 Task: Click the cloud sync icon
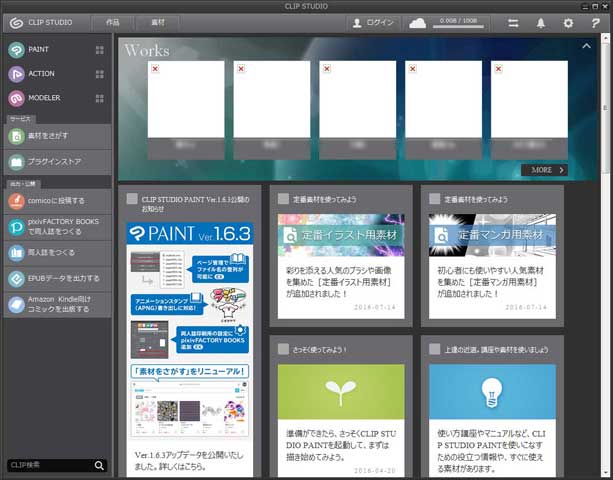[418, 23]
